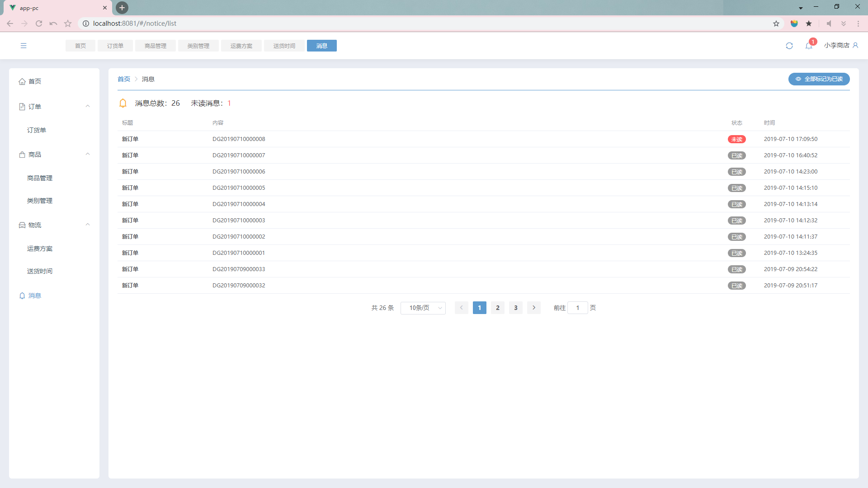Open the 消息 sidebar item

point(34,296)
